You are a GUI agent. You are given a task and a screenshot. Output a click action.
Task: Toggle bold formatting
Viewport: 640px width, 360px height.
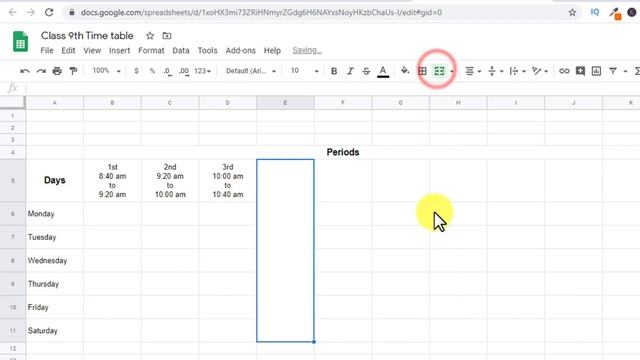(x=334, y=71)
